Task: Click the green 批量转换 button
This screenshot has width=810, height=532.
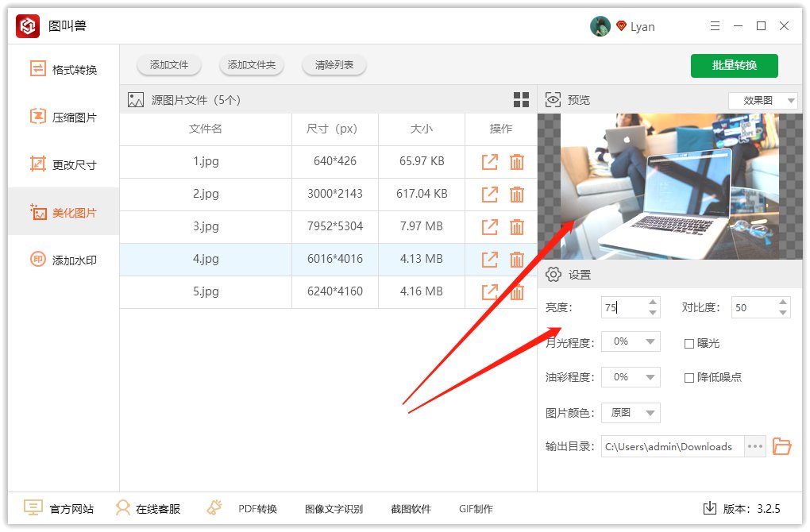Action: 735,65
